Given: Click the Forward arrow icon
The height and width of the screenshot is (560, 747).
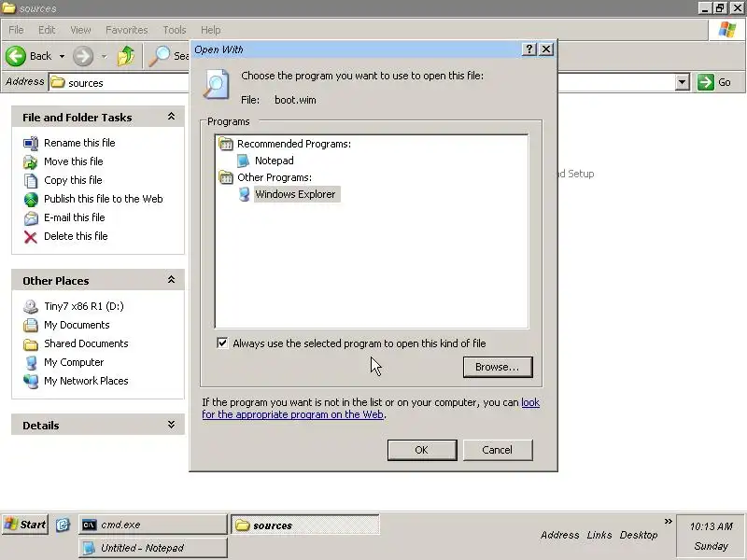Looking at the screenshot, I should click(83, 56).
